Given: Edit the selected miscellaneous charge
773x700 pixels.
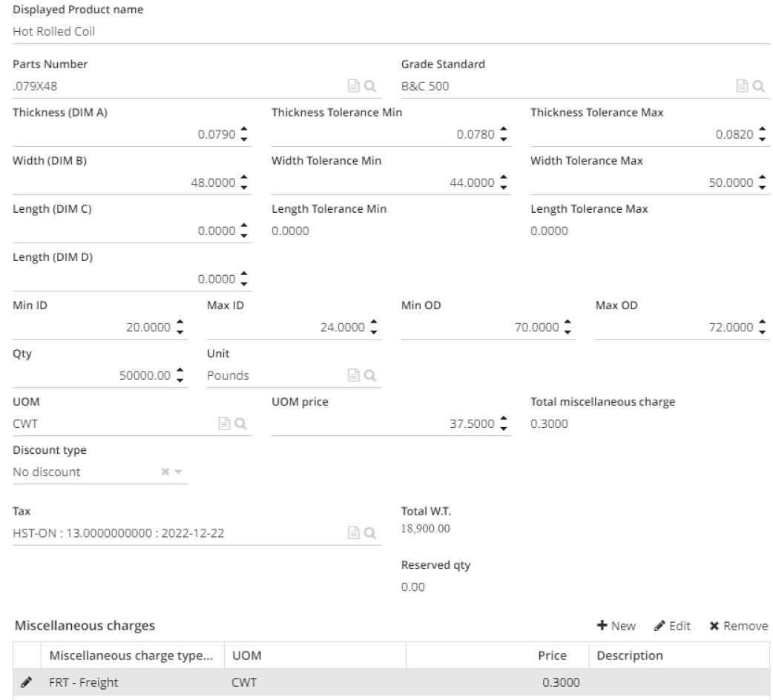Looking at the screenshot, I should pos(672,626).
